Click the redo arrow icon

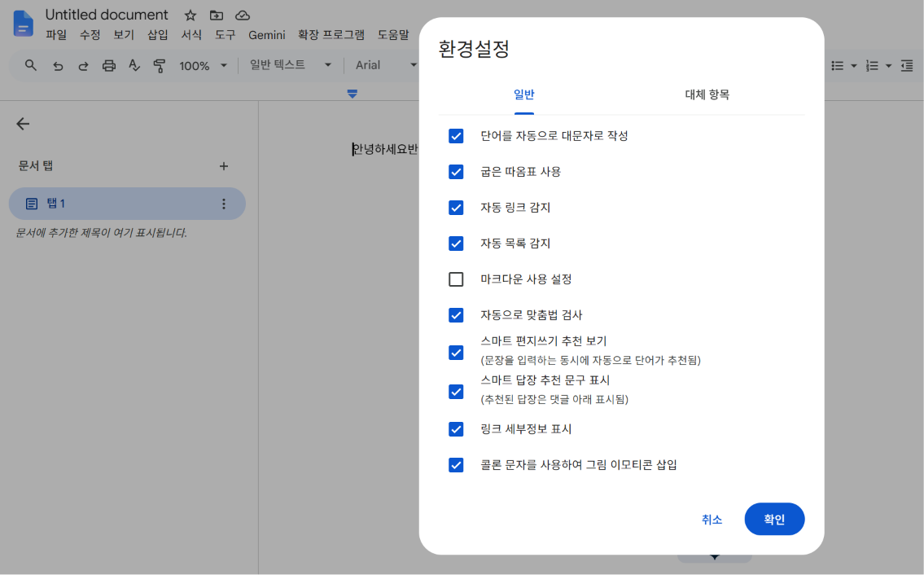(83, 66)
